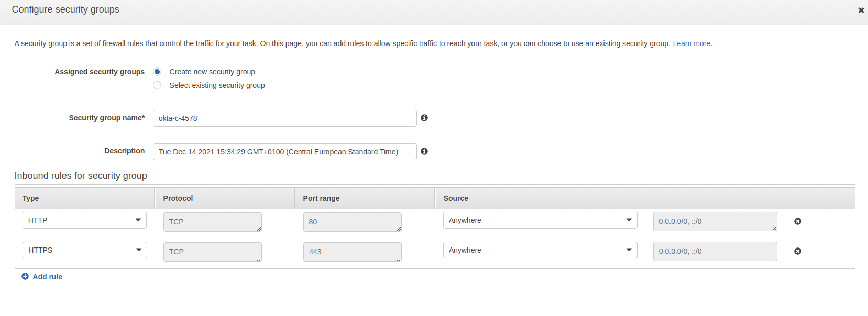Delete the HTTPS inbound rule

click(797, 251)
